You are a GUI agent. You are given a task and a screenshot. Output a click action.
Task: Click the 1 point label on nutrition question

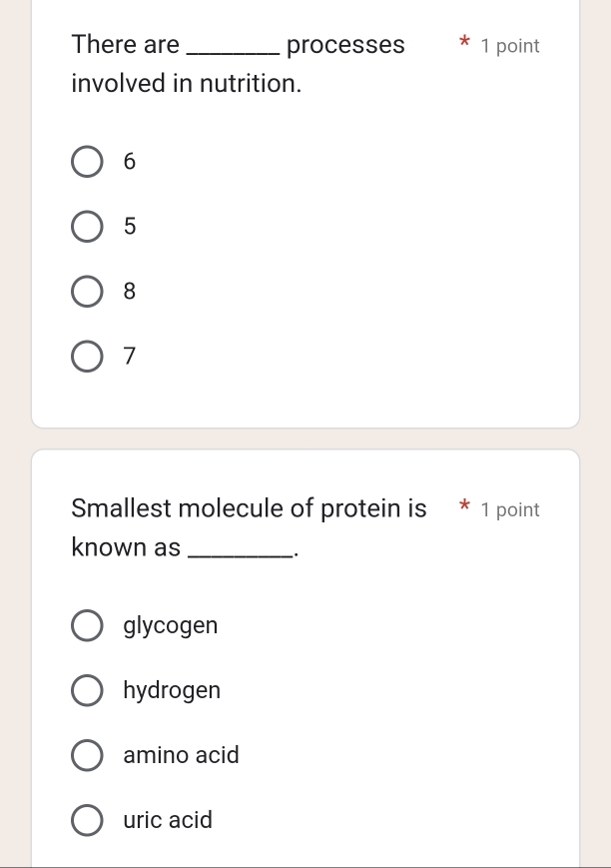pos(510,46)
